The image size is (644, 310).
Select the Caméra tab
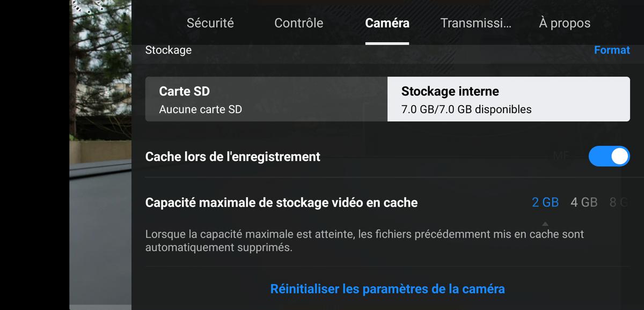pos(387,23)
